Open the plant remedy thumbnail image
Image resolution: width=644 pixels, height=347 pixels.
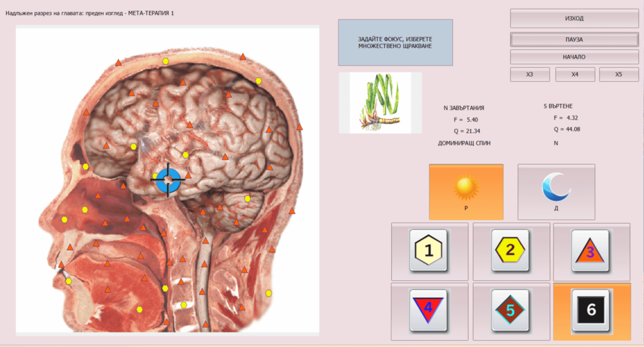click(x=380, y=103)
